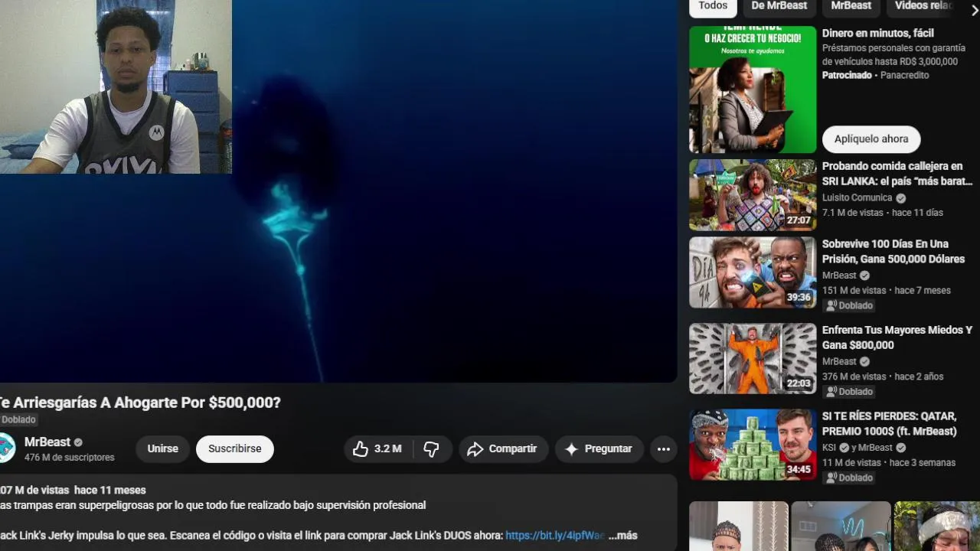The height and width of the screenshot is (551, 980).
Task: Click the thumbs-down dislike button
Action: pyautogui.click(x=432, y=449)
